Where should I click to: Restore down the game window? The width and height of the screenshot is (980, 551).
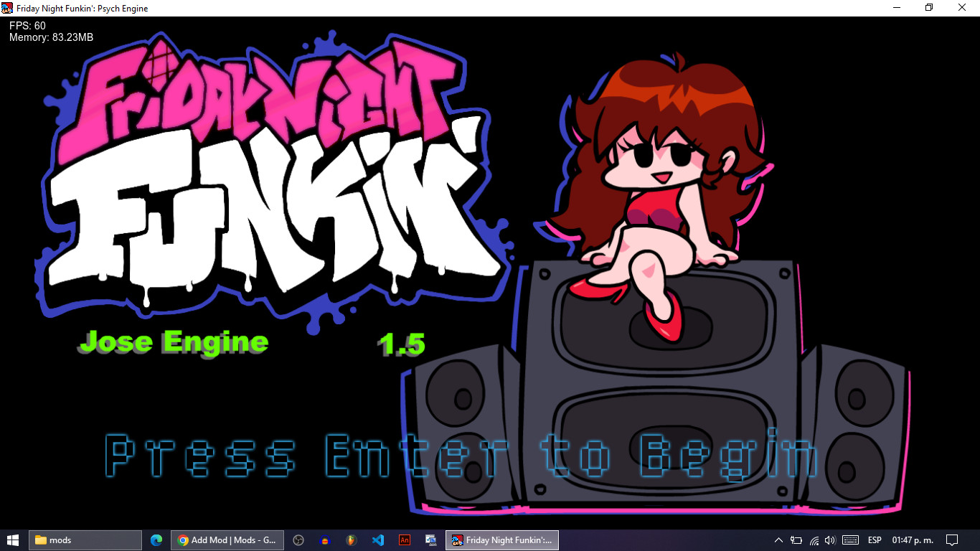[930, 8]
